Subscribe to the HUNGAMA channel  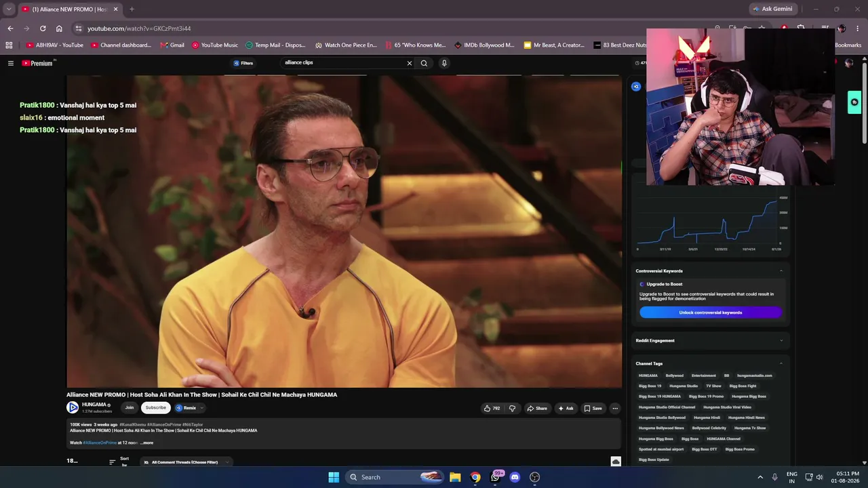click(155, 407)
